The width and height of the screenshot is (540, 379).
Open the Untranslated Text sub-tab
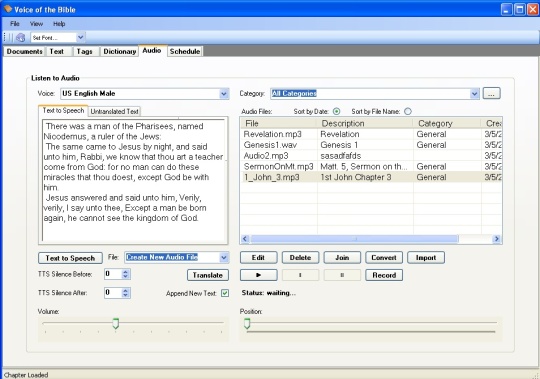coord(115,112)
